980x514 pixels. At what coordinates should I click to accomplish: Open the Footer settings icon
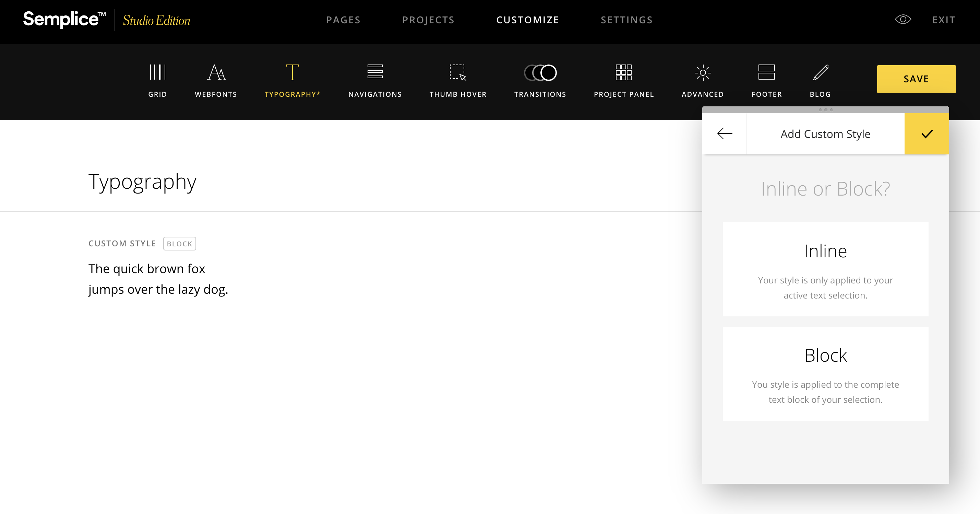pos(766,72)
